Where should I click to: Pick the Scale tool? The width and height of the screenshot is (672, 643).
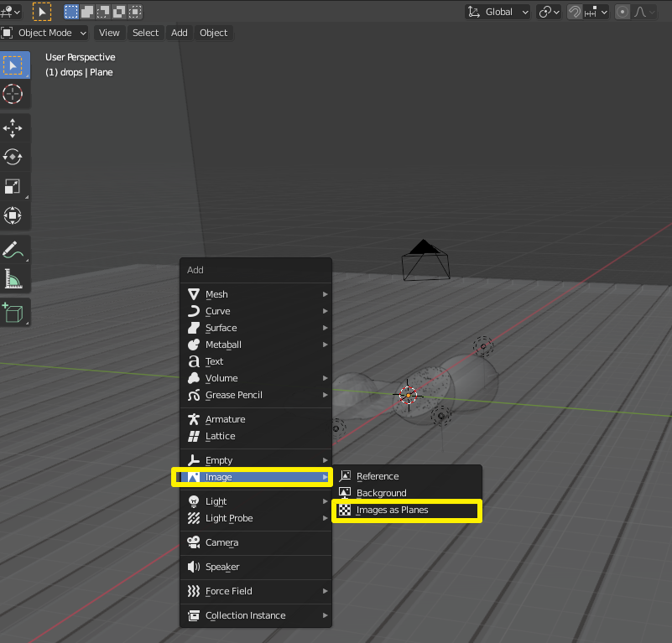[x=13, y=186]
